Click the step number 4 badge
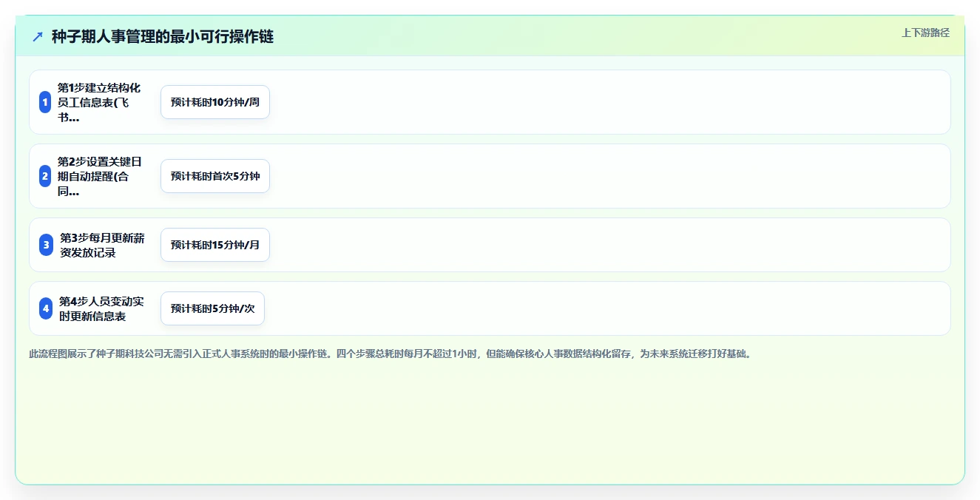This screenshot has width=980, height=500. pyautogui.click(x=46, y=308)
